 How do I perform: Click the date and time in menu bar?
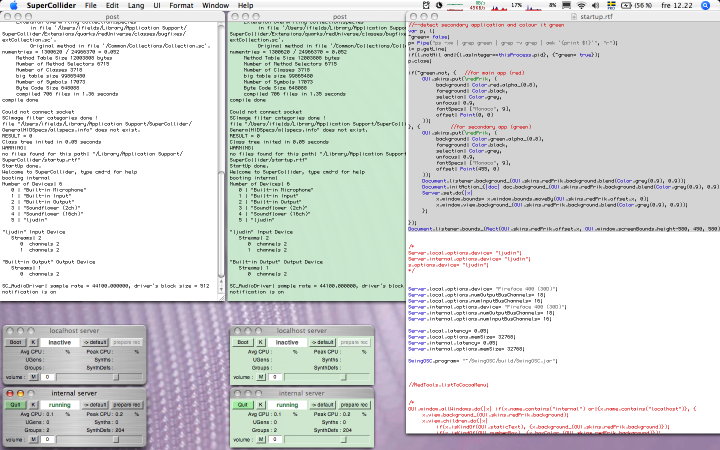676,6
